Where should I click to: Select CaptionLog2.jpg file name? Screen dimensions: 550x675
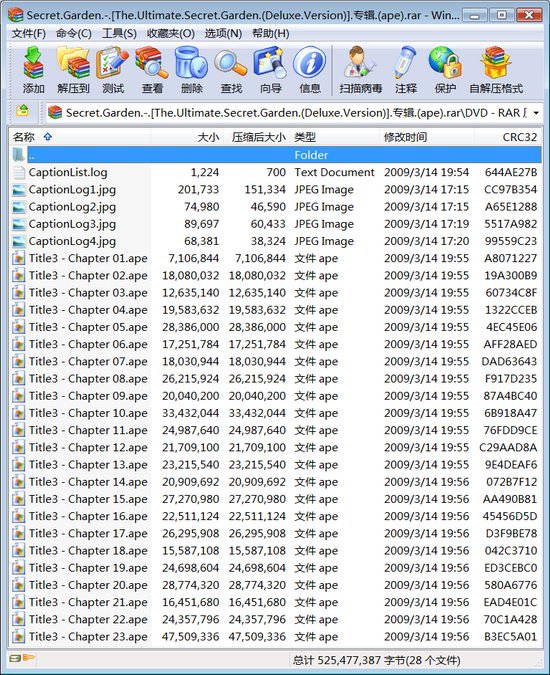(72, 207)
